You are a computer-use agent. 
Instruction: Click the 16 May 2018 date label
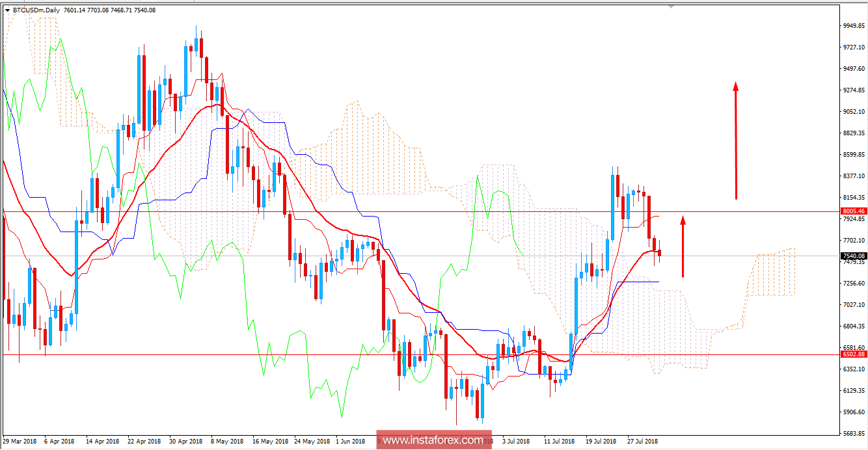pos(270,441)
